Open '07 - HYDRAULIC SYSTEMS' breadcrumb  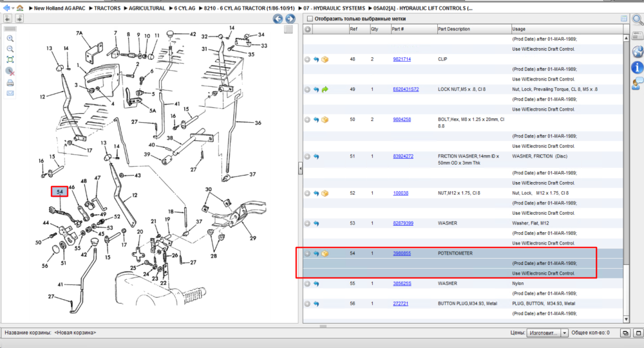(x=334, y=8)
